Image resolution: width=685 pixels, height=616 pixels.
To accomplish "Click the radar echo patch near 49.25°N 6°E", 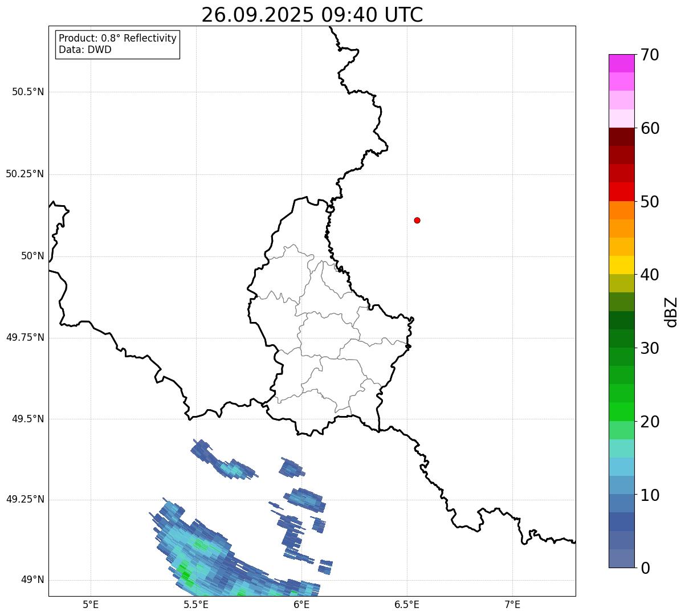I will click(305, 499).
